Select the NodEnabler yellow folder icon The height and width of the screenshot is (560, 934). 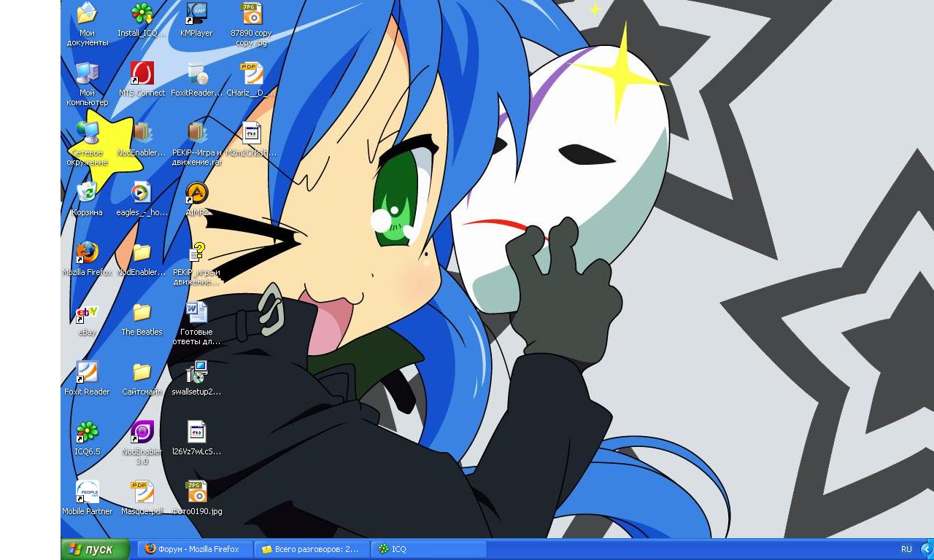click(142, 252)
